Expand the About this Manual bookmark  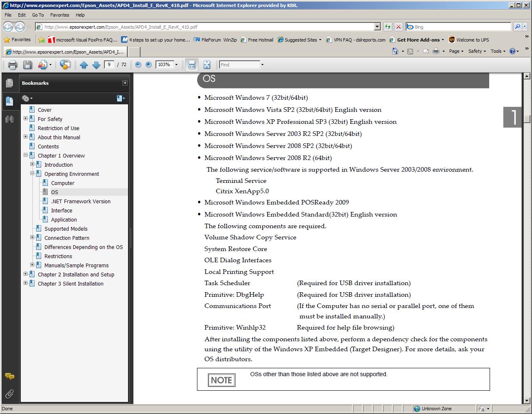[x=25, y=137]
